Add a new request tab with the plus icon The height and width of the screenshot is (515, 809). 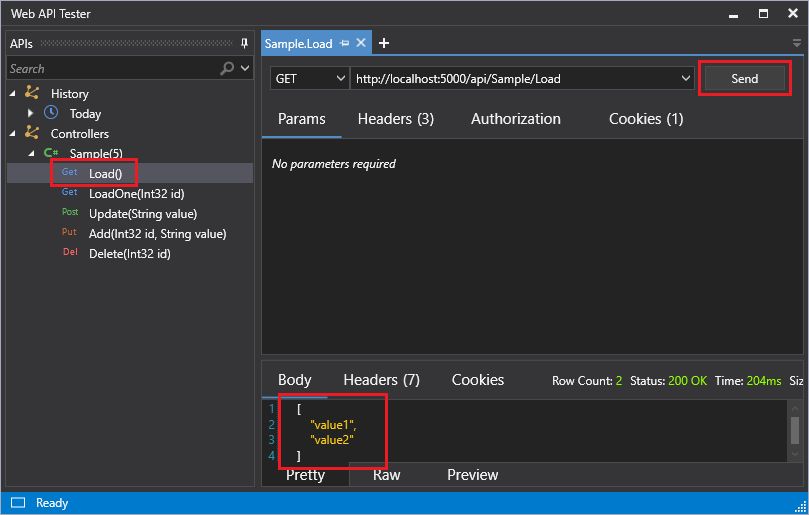pos(384,43)
